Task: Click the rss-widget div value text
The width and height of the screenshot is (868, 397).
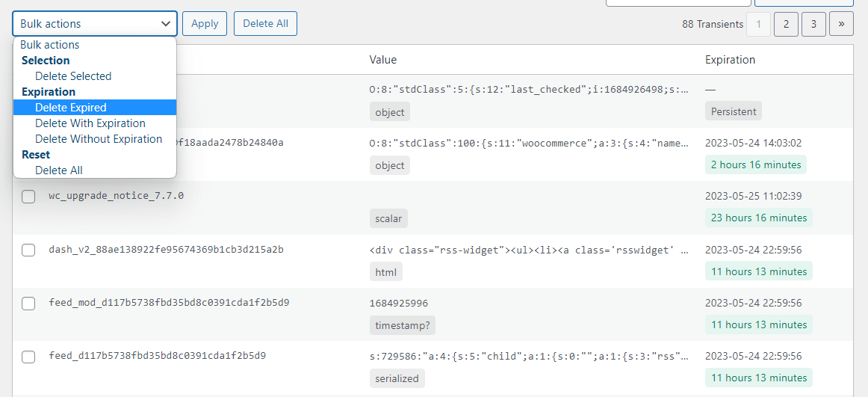Action: coord(529,250)
